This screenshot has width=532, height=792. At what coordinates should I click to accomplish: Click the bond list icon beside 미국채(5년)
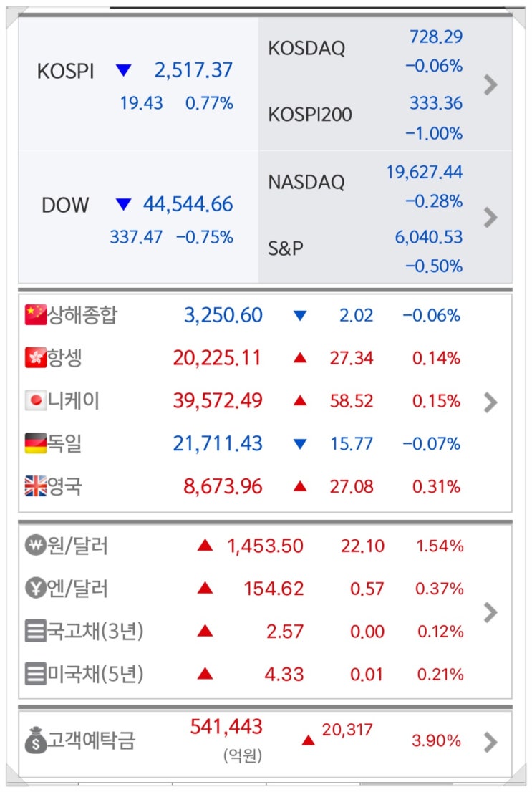pos(35,675)
